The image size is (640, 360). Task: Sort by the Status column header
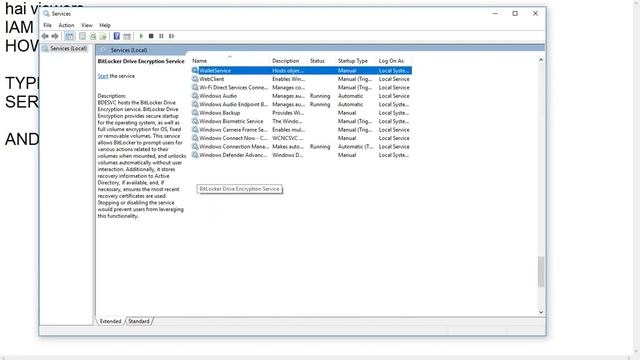317,61
